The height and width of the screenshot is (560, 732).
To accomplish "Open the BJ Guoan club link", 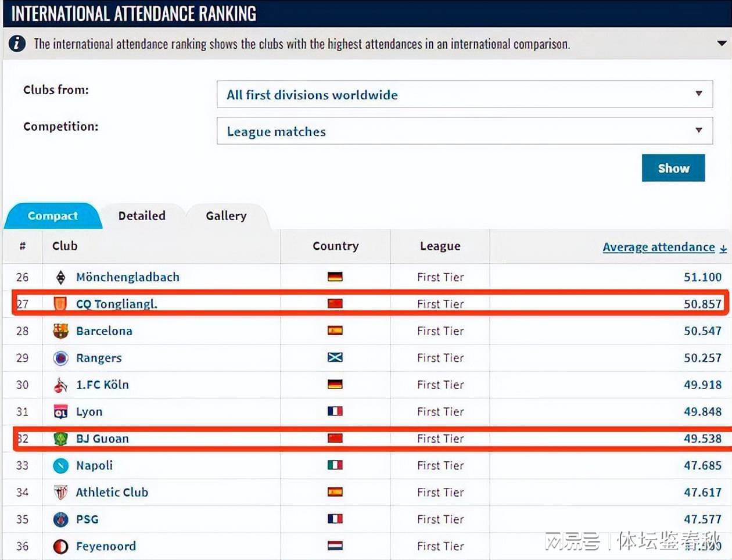I will tap(102, 439).
